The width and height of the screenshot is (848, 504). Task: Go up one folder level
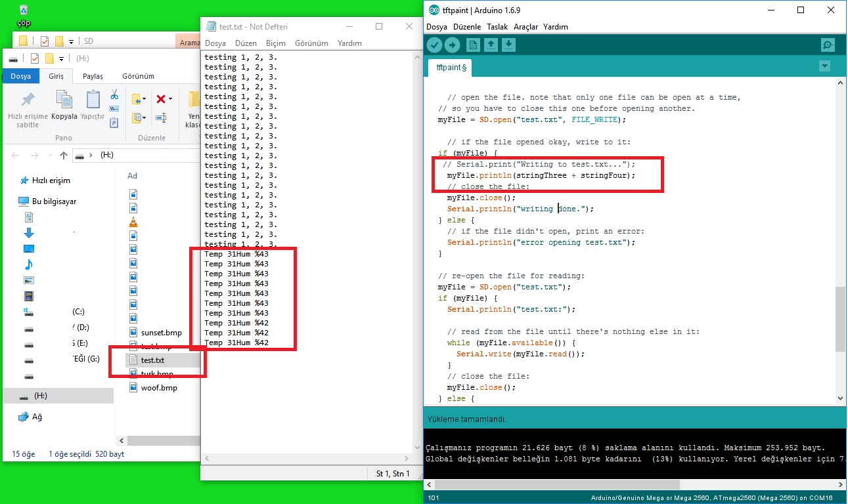click(63, 156)
